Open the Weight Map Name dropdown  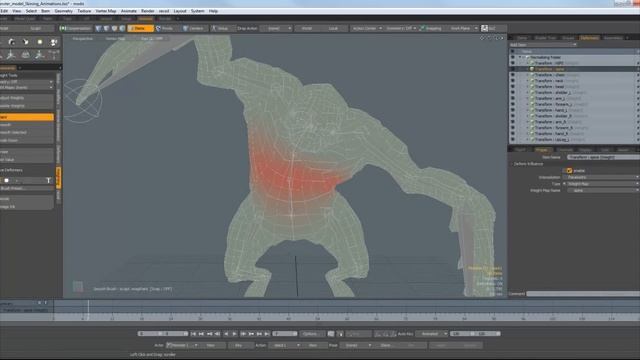click(x=603, y=190)
